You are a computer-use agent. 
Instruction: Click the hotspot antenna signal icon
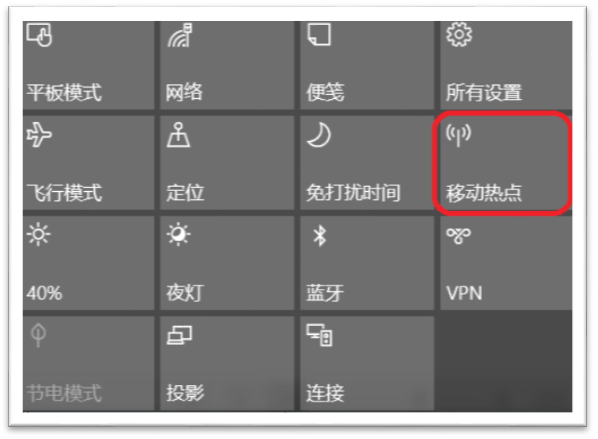click(x=459, y=135)
